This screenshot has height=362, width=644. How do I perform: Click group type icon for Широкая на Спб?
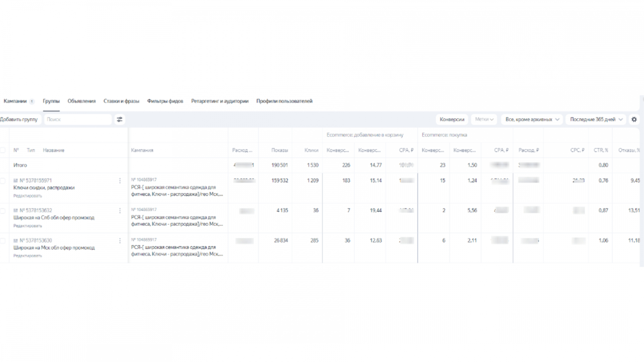[16, 211]
